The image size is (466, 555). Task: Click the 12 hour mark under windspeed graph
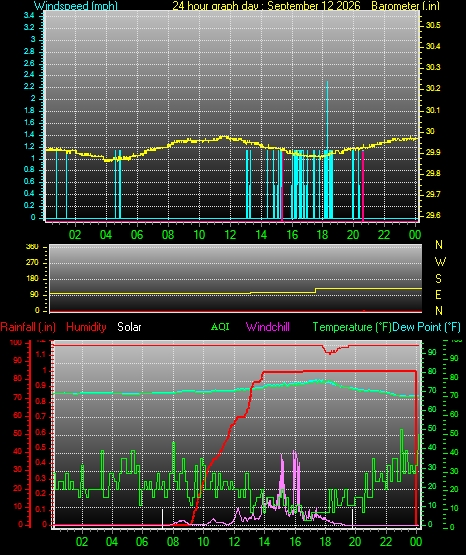click(230, 235)
